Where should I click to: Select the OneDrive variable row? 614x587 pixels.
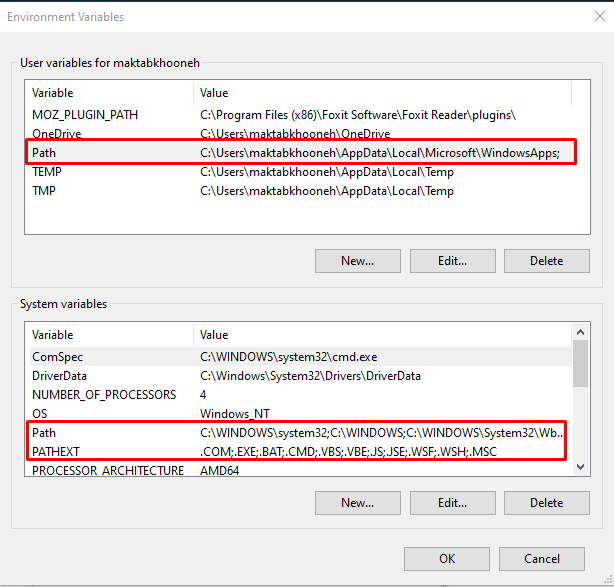pyautogui.click(x=57, y=134)
